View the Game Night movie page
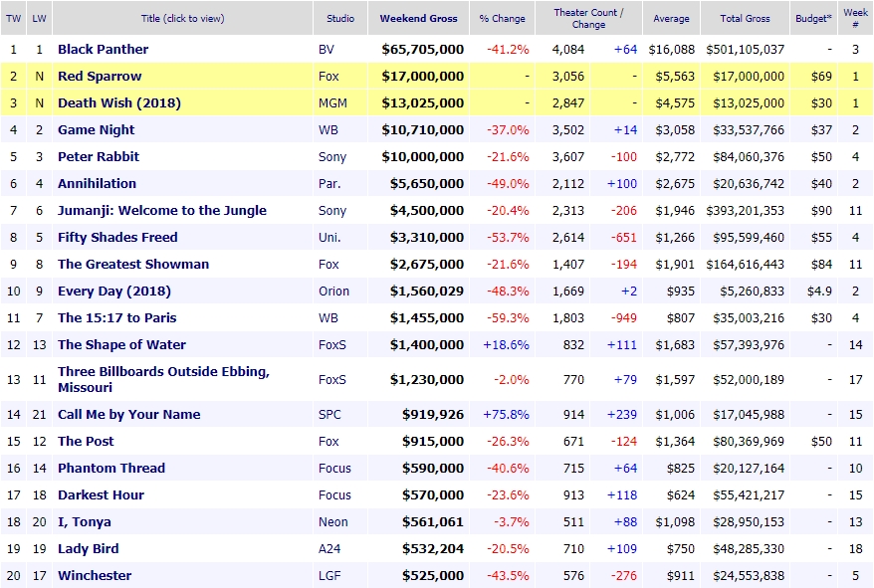The width and height of the screenshot is (874, 588). tap(97, 130)
